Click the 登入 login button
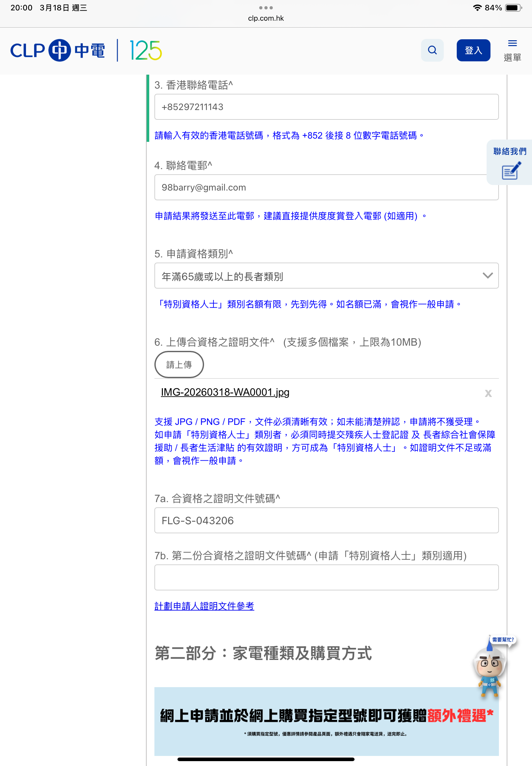The image size is (532, 766). pyautogui.click(x=473, y=50)
